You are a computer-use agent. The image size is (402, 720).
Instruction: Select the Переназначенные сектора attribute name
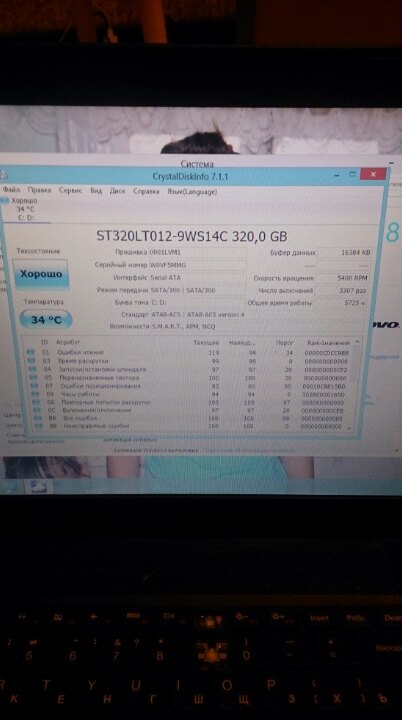99,377
